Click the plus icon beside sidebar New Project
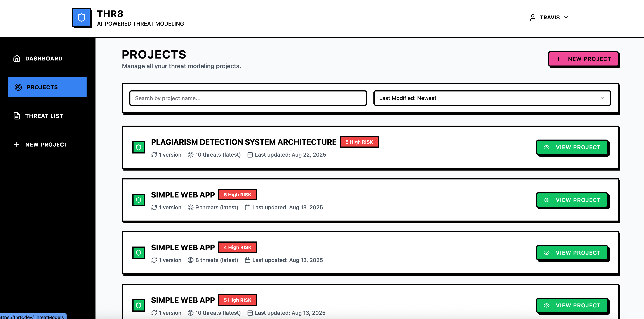This screenshot has height=319, width=644. 17,145
